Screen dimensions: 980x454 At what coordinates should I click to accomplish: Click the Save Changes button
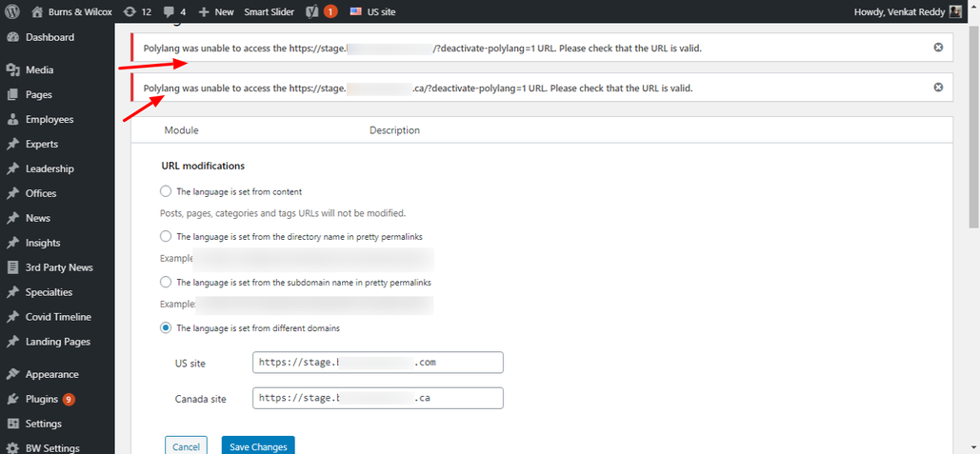pyautogui.click(x=258, y=445)
